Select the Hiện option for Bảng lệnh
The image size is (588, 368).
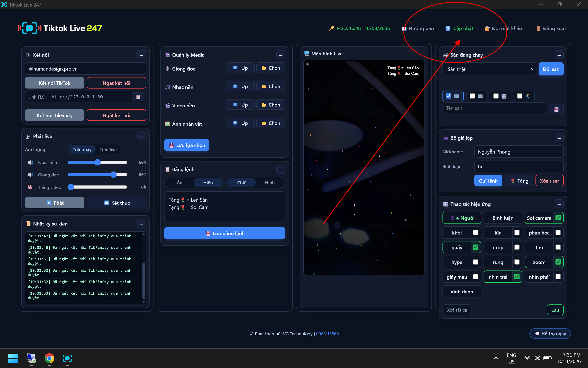(x=208, y=183)
